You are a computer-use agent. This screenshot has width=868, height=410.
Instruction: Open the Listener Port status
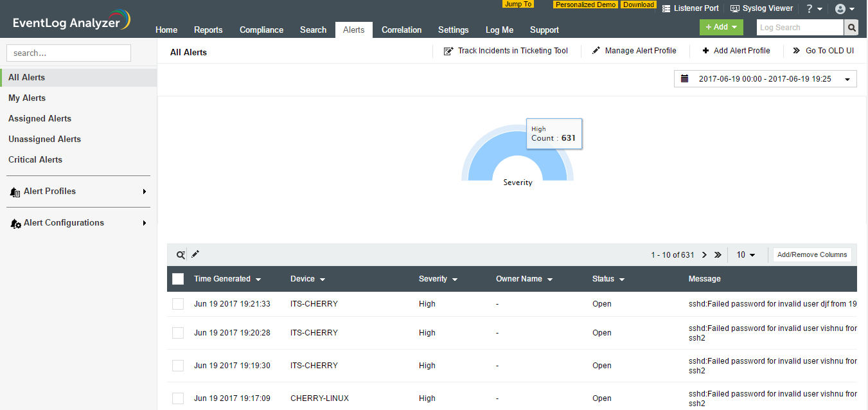[x=691, y=8]
